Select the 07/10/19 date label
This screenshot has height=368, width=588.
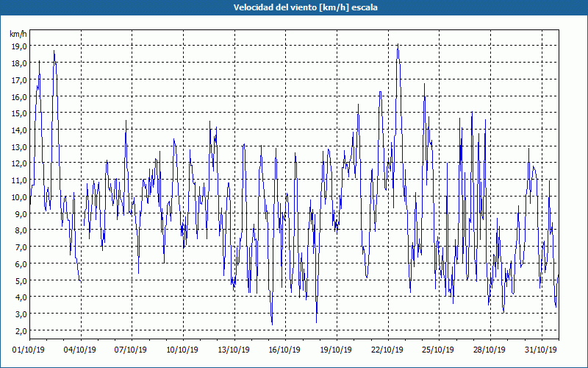(x=131, y=350)
